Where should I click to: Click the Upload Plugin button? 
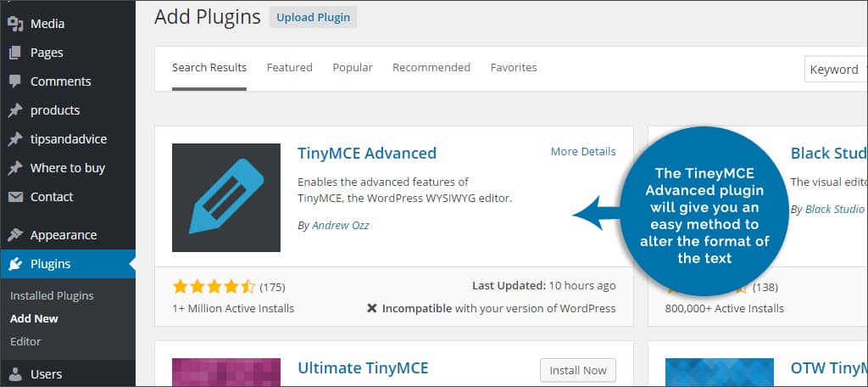pos(314,17)
